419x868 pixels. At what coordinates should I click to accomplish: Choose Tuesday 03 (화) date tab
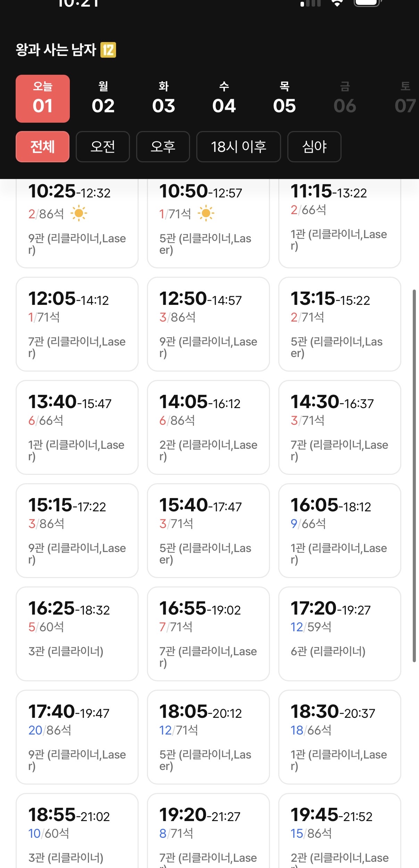tap(164, 99)
